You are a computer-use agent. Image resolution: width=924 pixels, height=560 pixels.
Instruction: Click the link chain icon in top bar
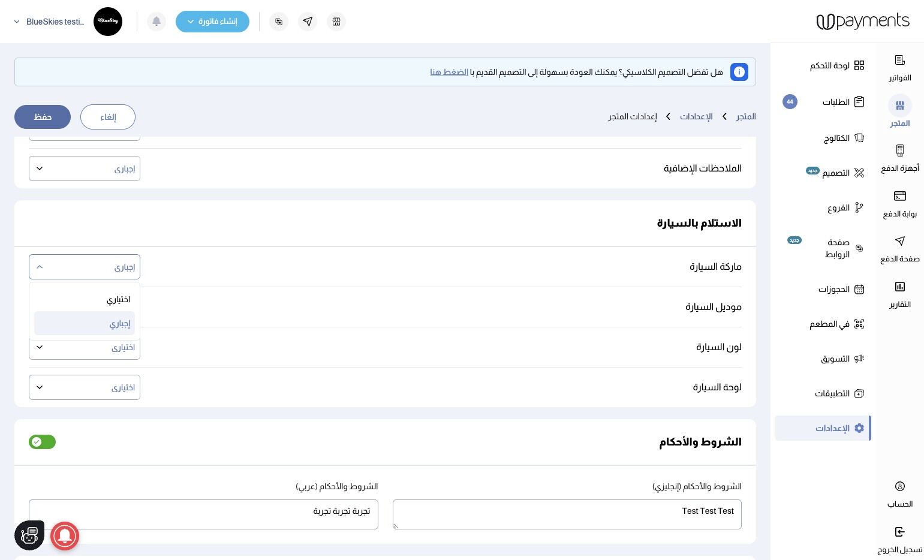(279, 22)
